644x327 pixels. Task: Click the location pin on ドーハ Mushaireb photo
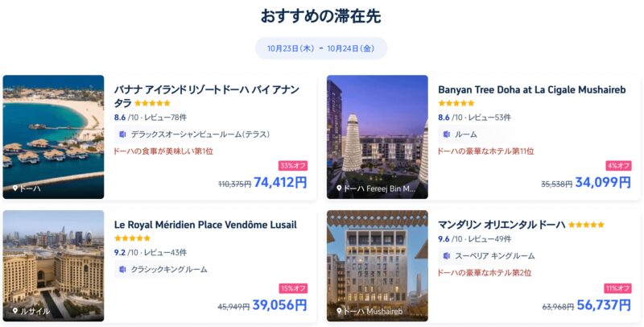point(339,311)
